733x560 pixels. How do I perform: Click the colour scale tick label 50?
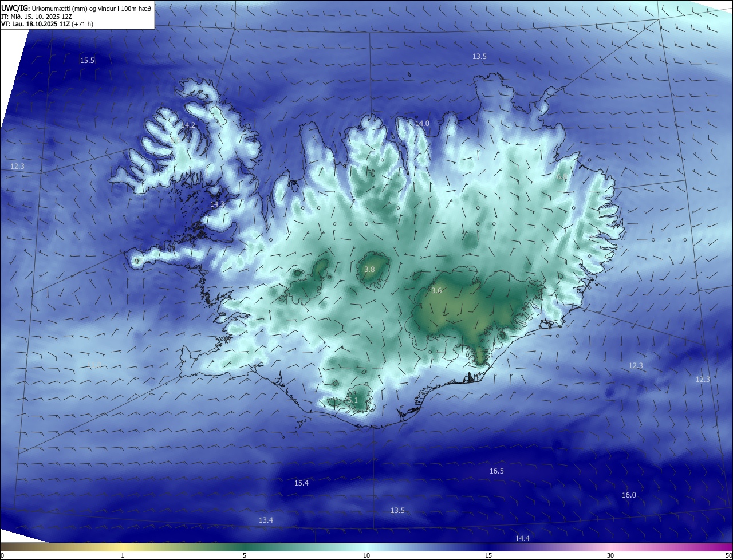click(728, 555)
